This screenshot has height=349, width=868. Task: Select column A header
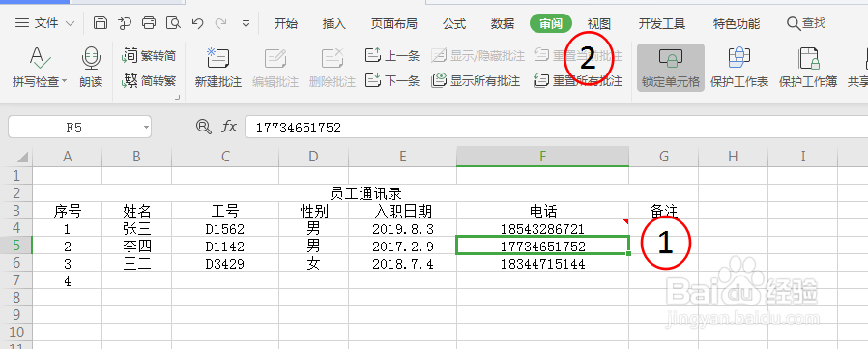(68, 157)
